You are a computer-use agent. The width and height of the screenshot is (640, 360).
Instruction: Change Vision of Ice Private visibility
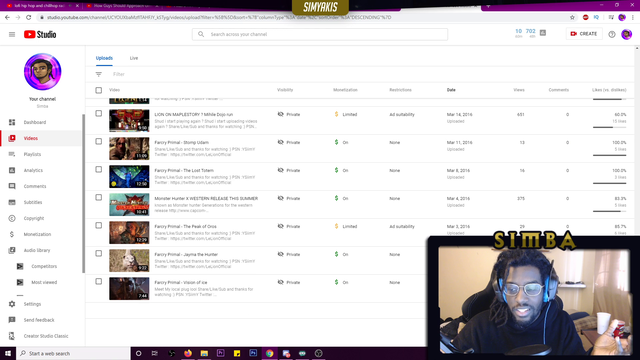tap(289, 282)
